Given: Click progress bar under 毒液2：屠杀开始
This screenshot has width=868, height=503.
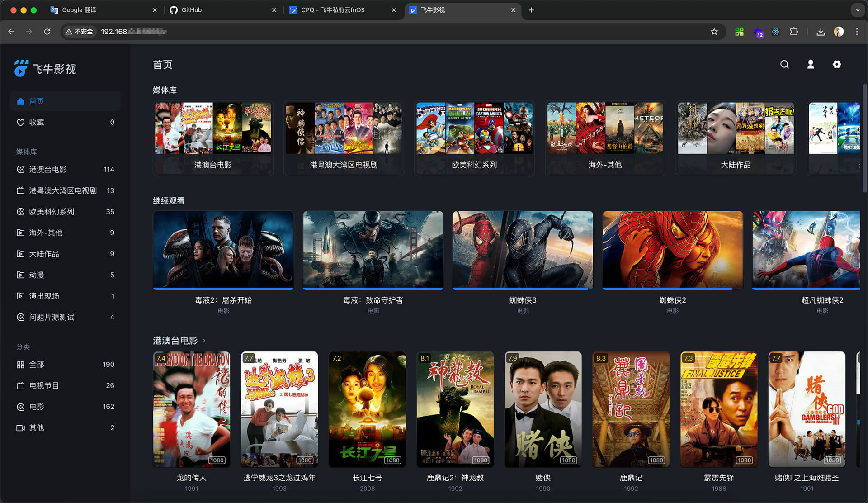Looking at the screenshot, I should coord(223,289).
